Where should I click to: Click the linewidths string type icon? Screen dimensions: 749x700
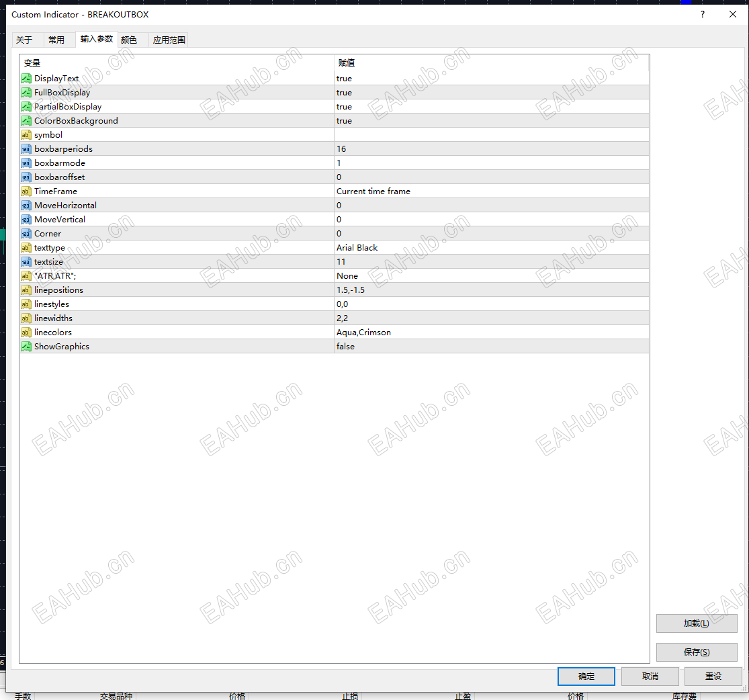[26, 318]
